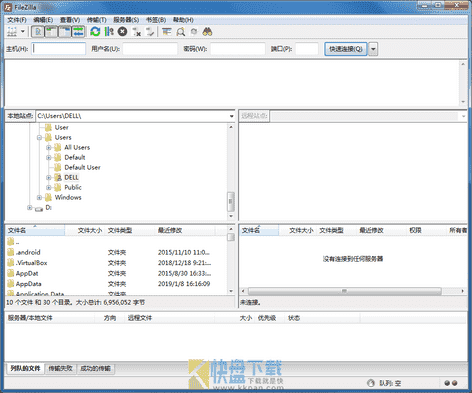Screen dimensions: 472x393
Task: Sort local list by 文件类型 column
Action: click(x=130, y=230)
